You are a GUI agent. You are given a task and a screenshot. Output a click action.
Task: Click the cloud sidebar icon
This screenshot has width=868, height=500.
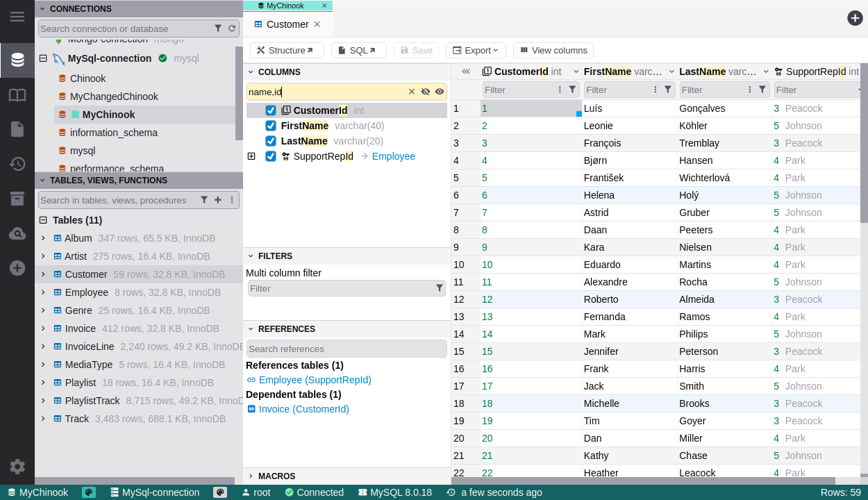(17, 234)
